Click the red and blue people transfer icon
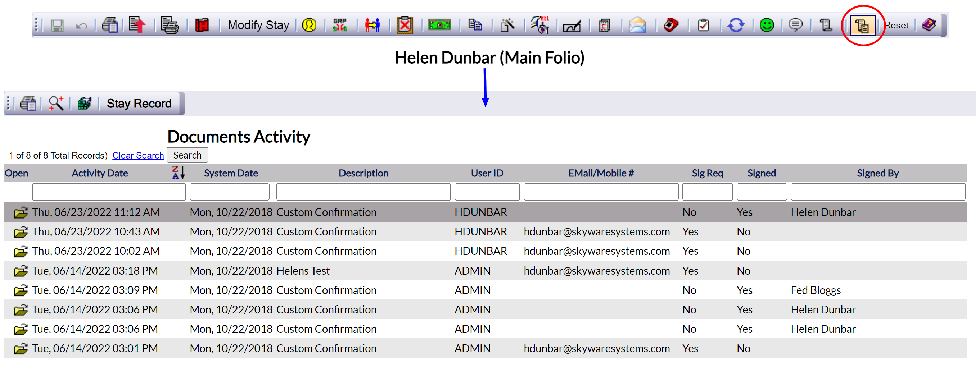 pos(372,25)
